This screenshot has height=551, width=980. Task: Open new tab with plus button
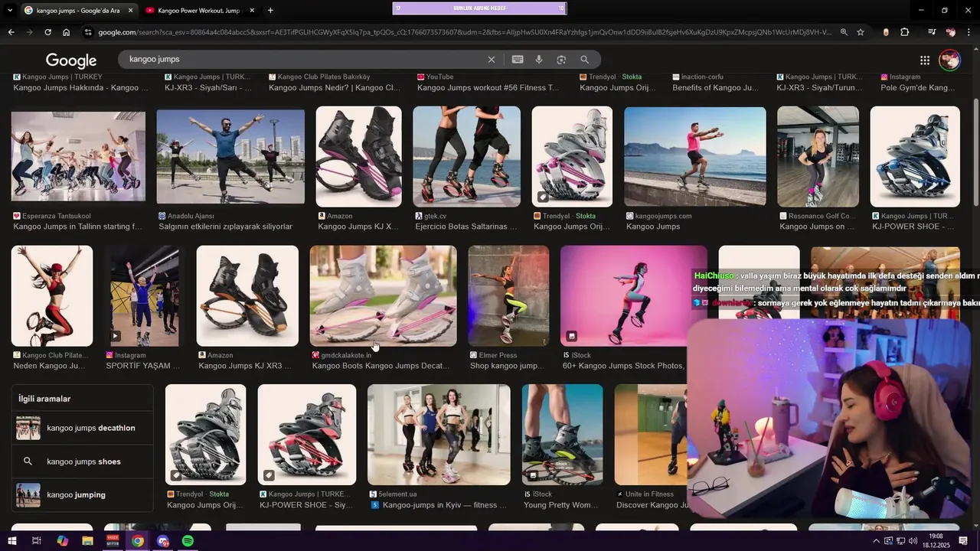(x=270, y=11)
